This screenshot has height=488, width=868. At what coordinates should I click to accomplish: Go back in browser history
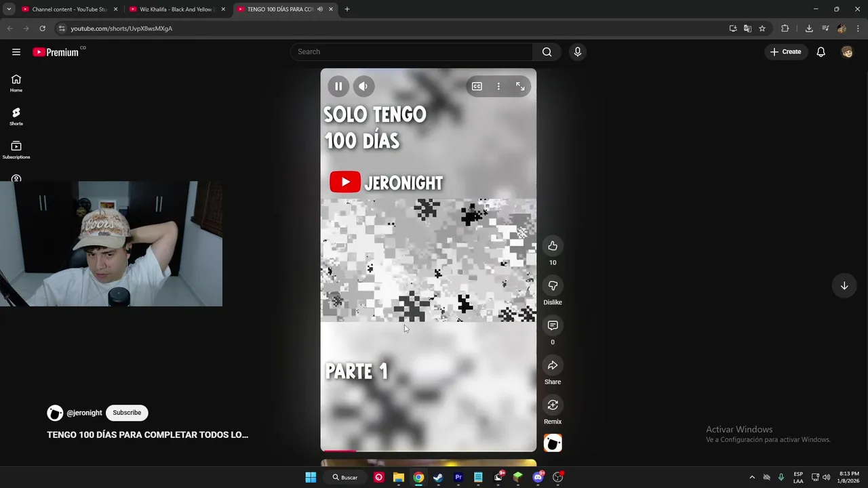pyautogui.click(x=9, y=28)
